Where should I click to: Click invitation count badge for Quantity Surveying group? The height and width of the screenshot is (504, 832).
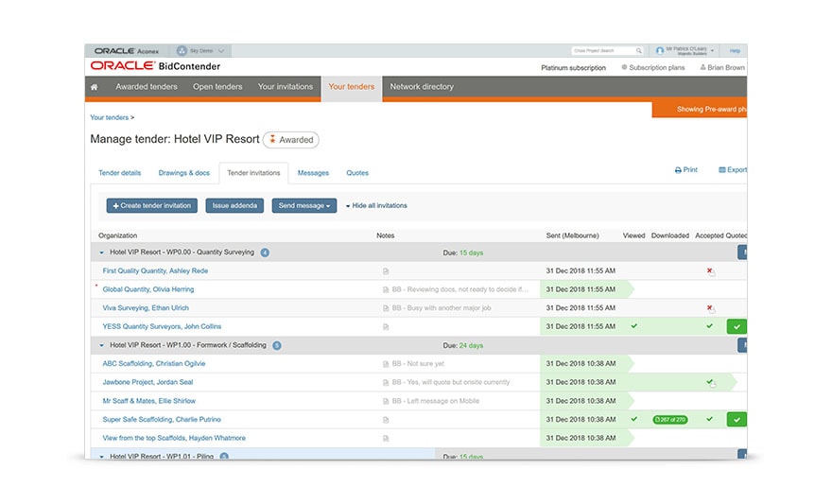pos(265,252)
